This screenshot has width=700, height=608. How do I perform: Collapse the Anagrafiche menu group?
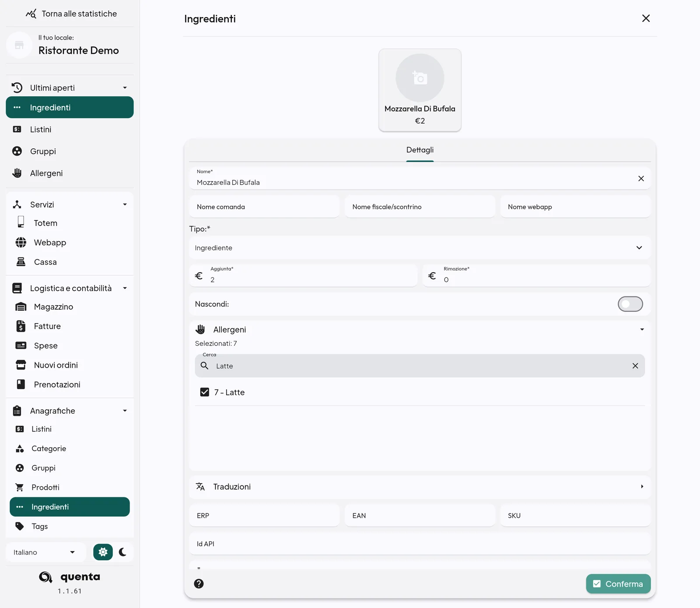125,411
